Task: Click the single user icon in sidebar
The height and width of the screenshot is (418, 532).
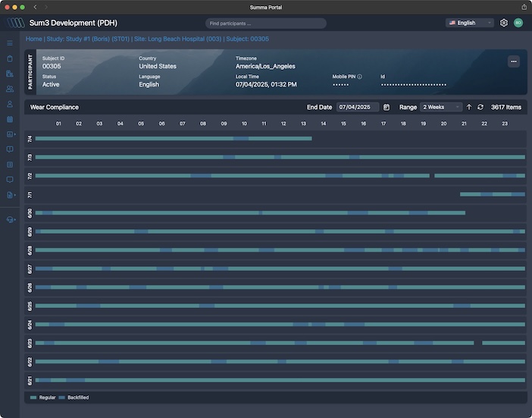Action: (10, 104)
